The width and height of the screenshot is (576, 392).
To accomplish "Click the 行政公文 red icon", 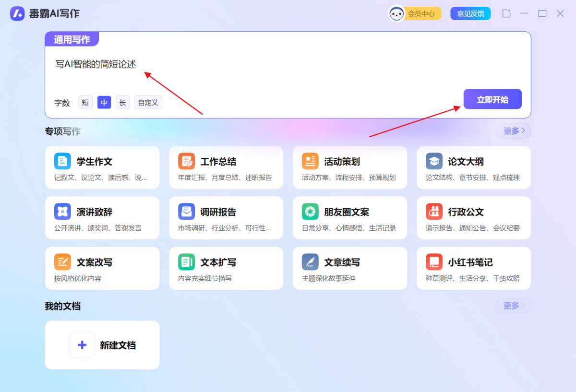I will coord(434,212).
